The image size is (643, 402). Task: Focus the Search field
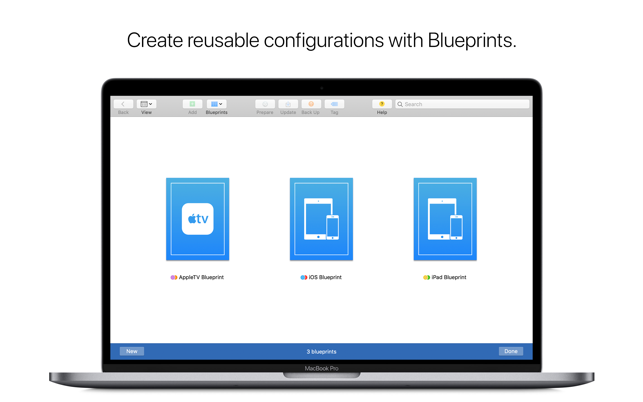[x=462, y=104]
